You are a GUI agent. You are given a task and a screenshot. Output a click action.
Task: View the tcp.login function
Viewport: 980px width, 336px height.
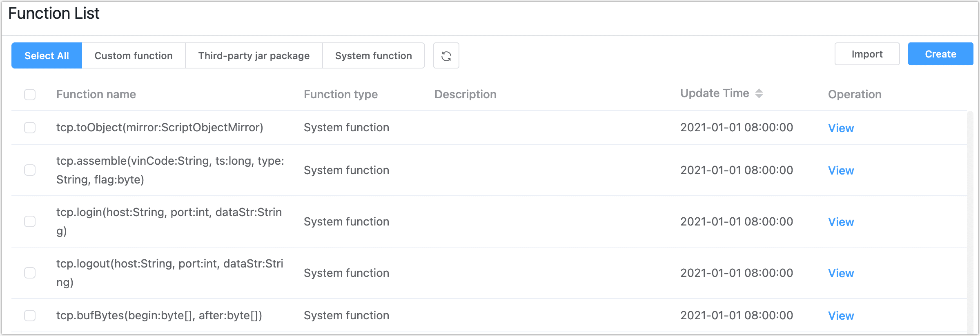[841, 222]
